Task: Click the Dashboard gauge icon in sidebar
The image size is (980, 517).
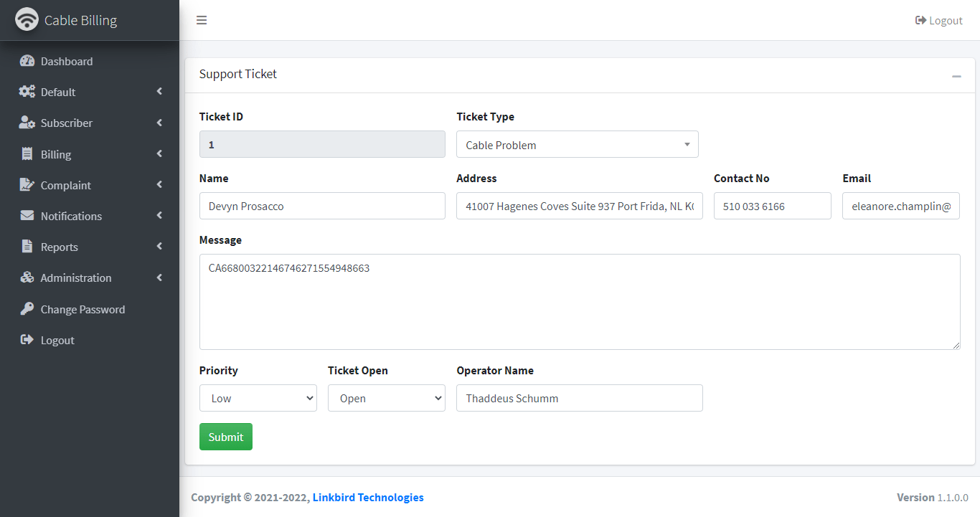Action: tap(27, 61)
